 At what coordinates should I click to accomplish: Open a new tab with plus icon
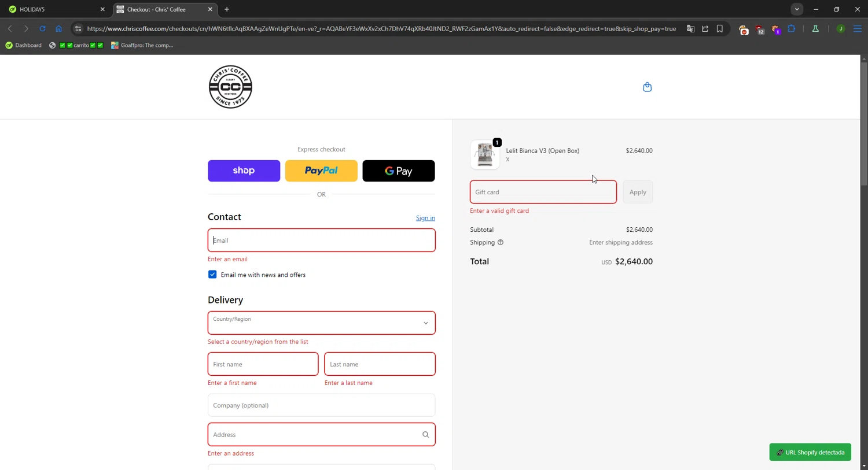[x=227, y=9]
